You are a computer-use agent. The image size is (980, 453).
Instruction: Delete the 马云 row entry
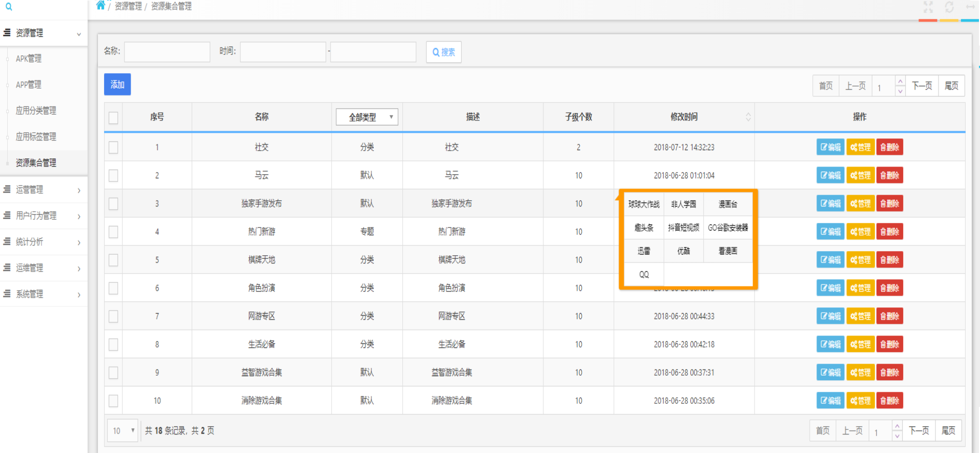tap(889, 175)
